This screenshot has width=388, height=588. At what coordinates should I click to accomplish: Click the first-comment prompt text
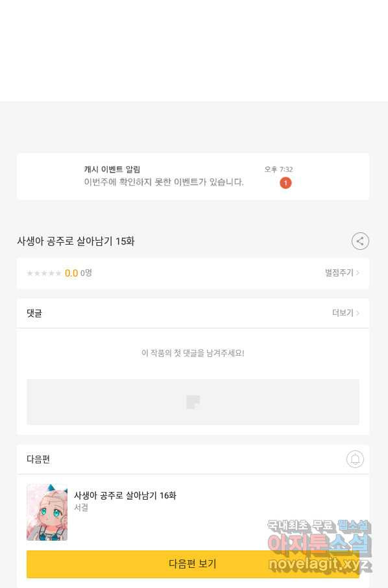(193, 353)
